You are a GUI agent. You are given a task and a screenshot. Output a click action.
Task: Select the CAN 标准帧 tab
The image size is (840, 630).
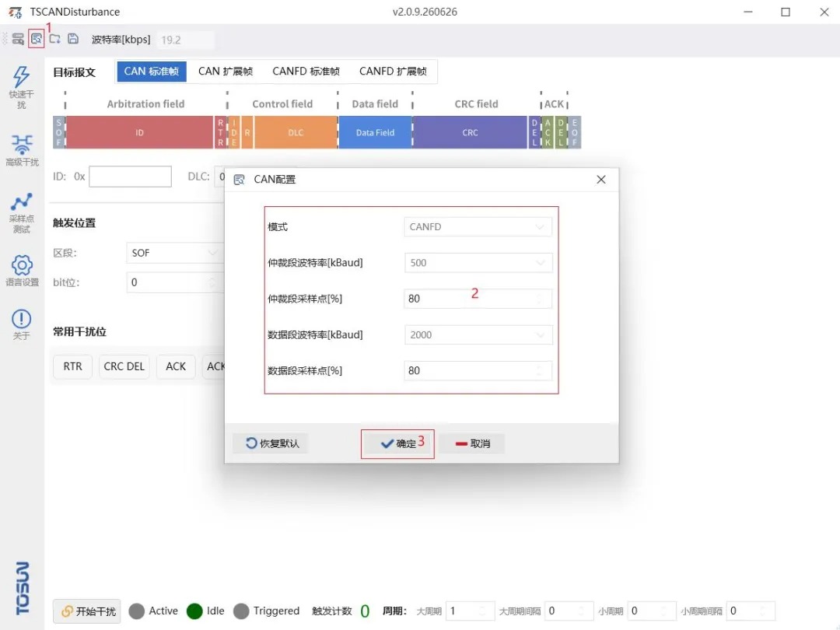152,72
